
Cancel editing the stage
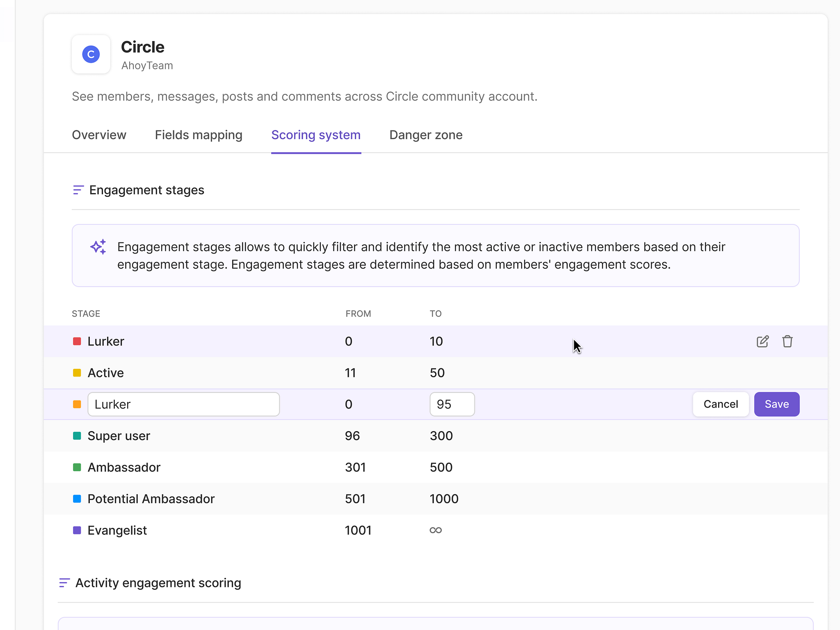pyautogui.click(x=721, y=404)
